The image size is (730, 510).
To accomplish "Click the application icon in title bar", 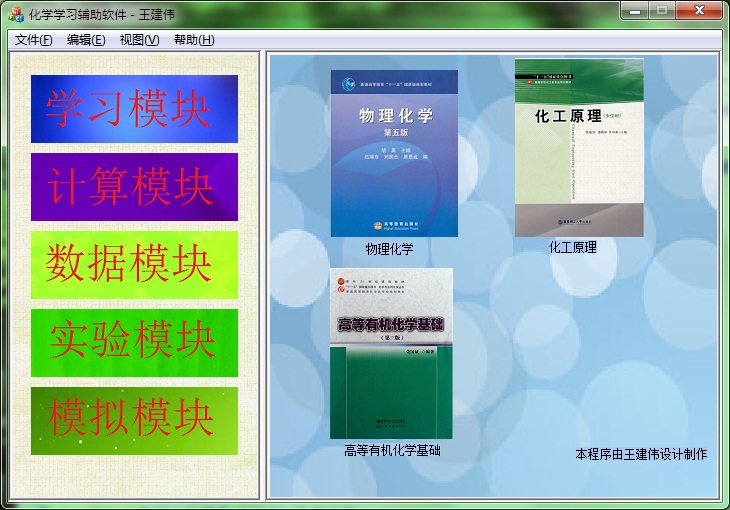I will tap(15, 14).
